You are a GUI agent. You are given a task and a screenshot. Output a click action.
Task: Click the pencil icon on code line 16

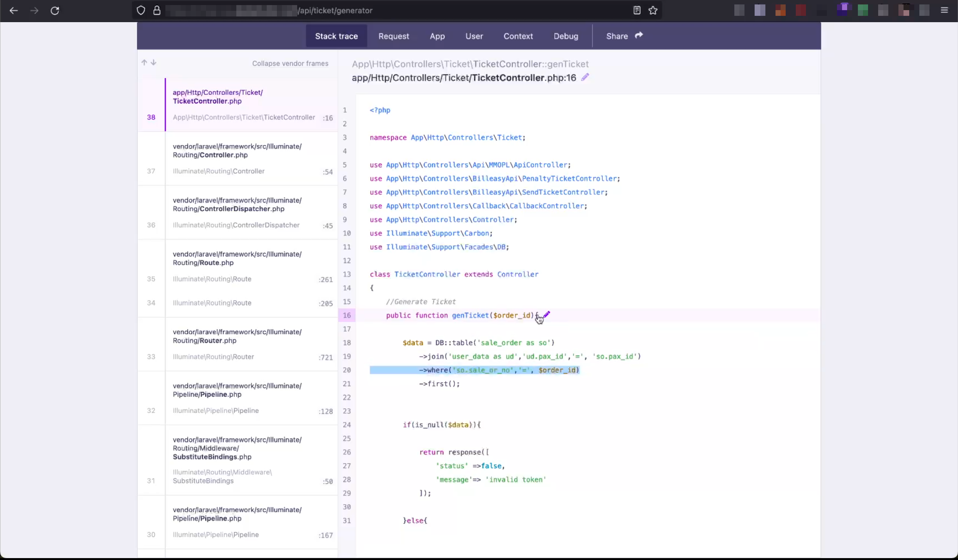tap(547, 315)
